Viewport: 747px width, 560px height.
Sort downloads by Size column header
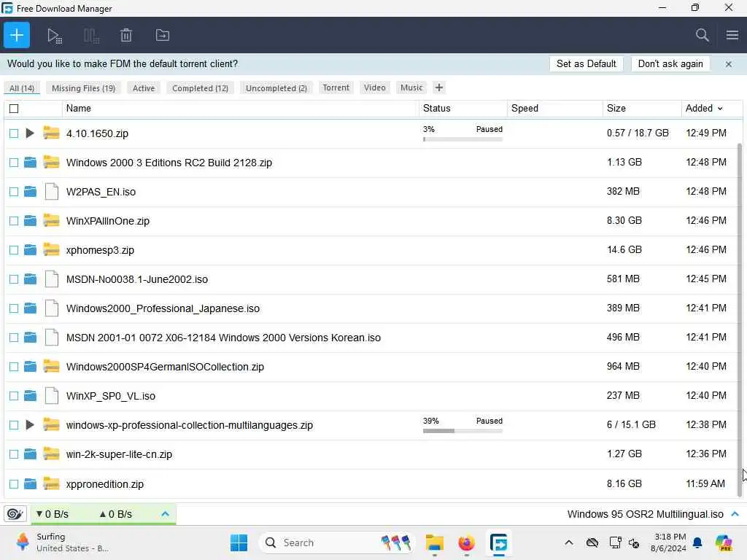(x=642, y=109)
